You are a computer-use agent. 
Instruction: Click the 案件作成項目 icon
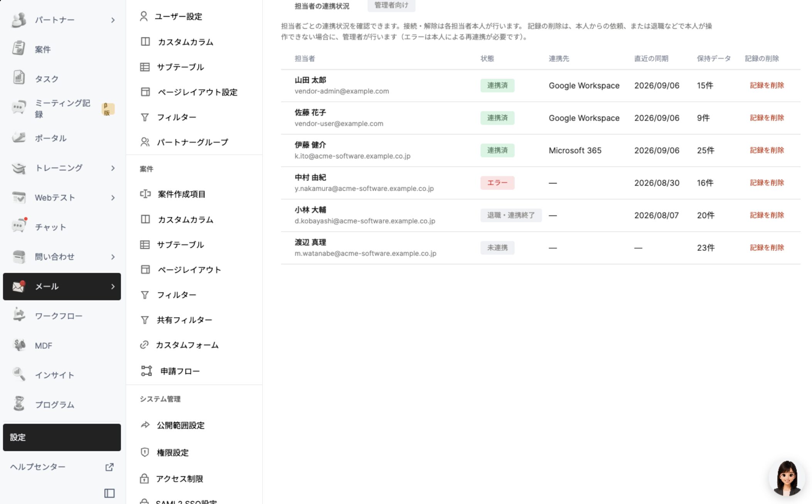point(145,194)
